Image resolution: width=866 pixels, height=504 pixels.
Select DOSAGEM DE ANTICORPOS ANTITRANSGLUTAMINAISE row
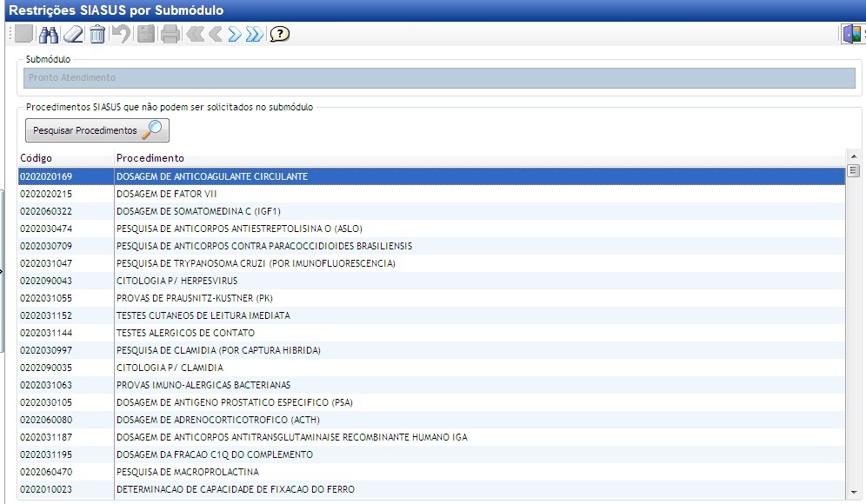click(x=431, y=437)
